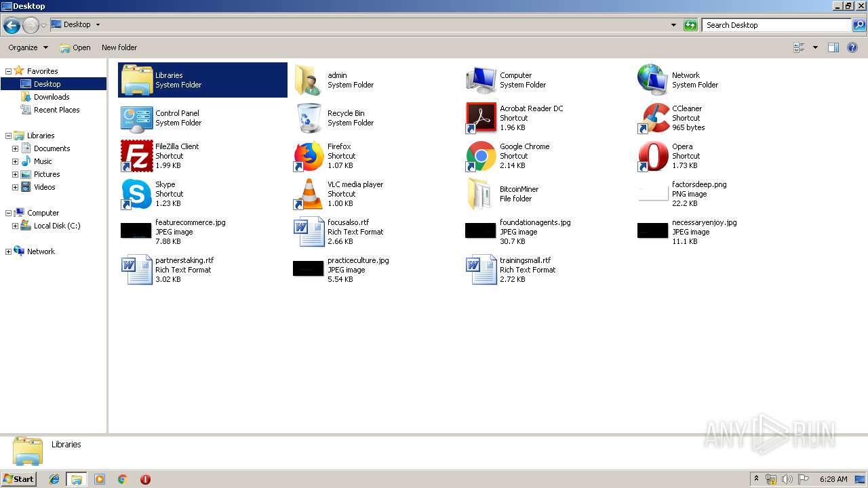The width and height of the screenshot is (868, 488).
Task: Select the Control Panel icon
Action: pyautogui.click(x=136, y=118)
